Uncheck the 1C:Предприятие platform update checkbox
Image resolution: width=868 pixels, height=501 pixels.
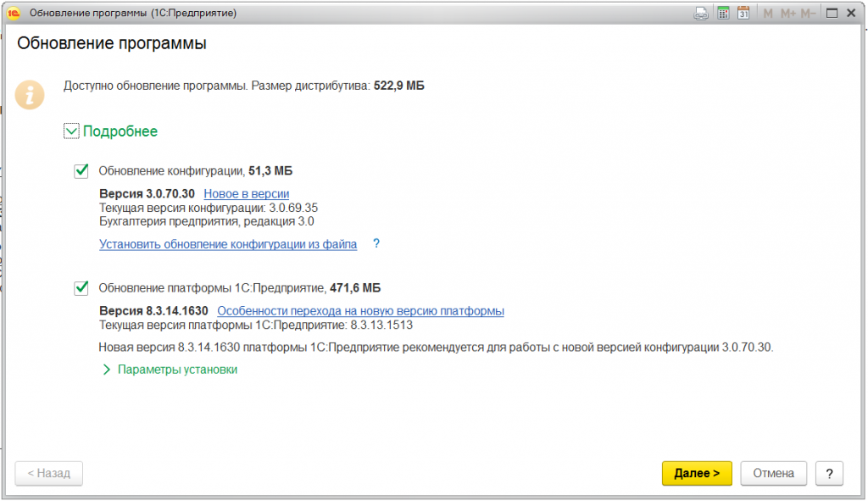click(x=82, y=288)
